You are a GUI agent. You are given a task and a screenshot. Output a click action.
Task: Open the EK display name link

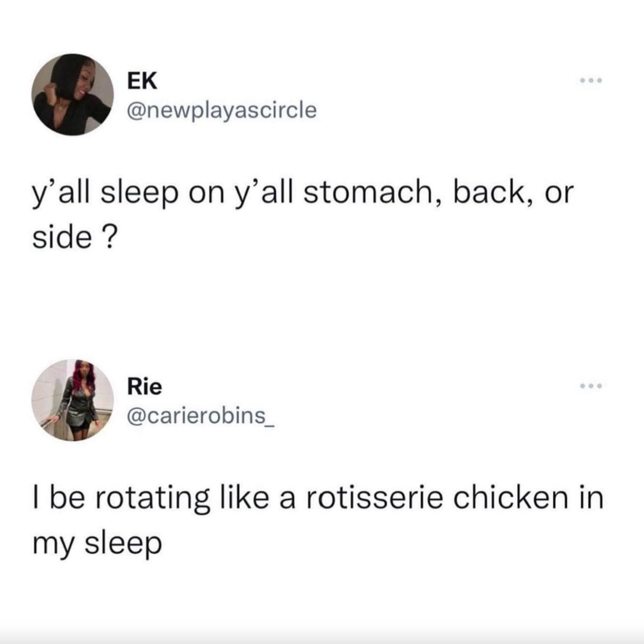pos(142,81)
